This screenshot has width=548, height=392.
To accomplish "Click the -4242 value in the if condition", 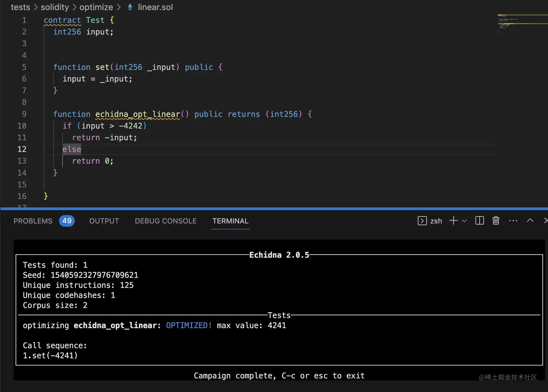I will pyautogui.click(x=130, y=126).
